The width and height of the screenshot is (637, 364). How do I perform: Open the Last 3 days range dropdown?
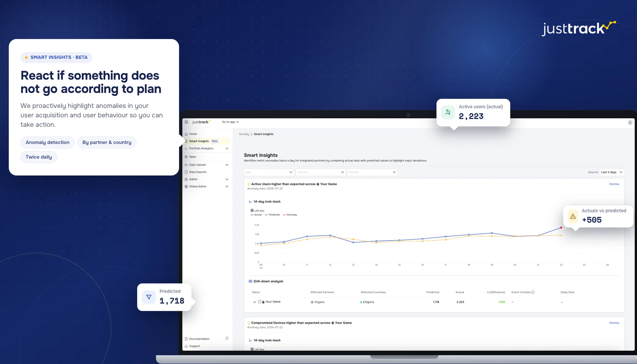click(x=612, y=172)
